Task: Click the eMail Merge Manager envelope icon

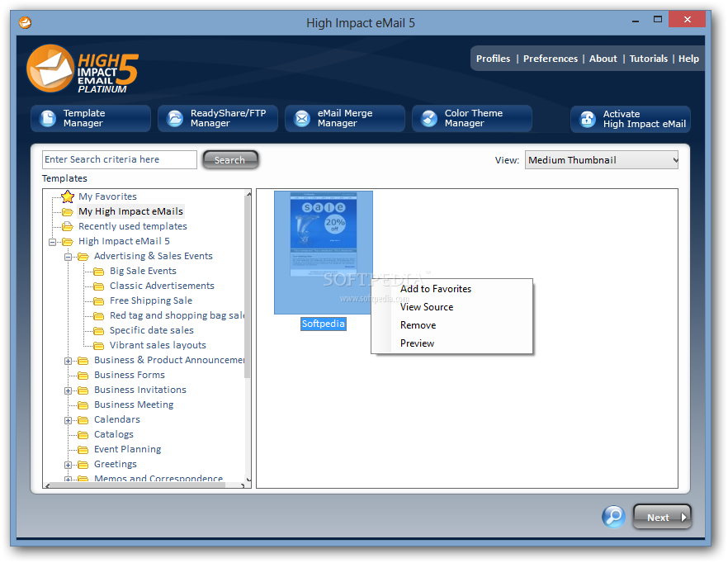Action: [302, 118]
